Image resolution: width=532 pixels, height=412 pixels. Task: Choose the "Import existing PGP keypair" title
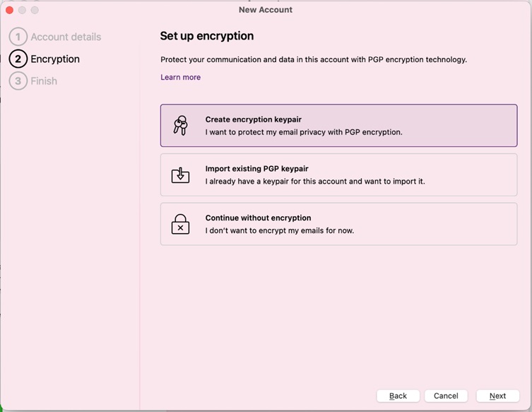click(x=256, y=169)
